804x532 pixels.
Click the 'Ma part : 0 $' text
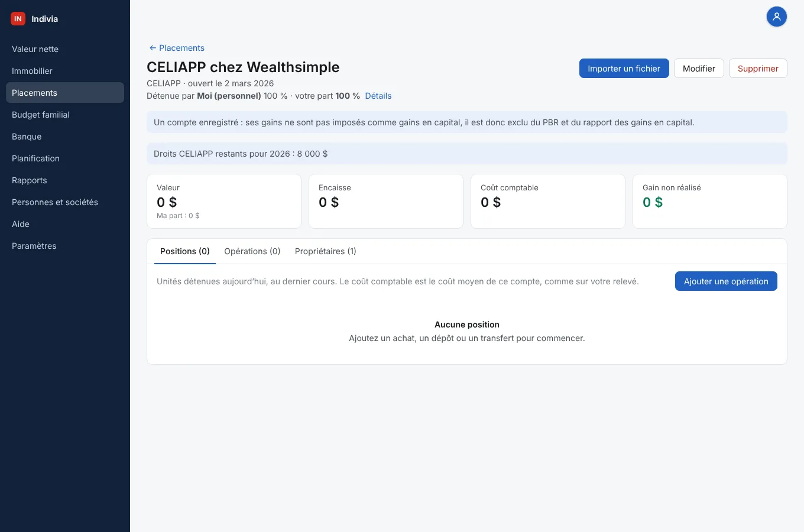[178, 216]
